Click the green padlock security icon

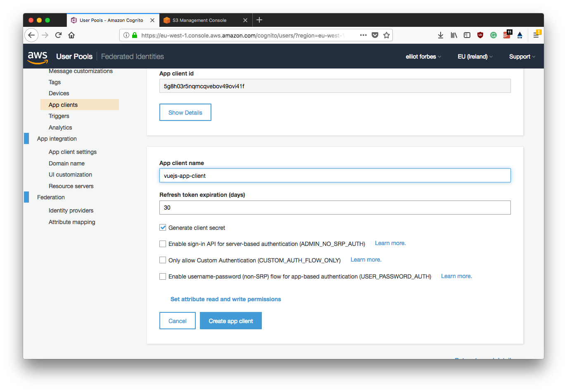pos(135,35)
